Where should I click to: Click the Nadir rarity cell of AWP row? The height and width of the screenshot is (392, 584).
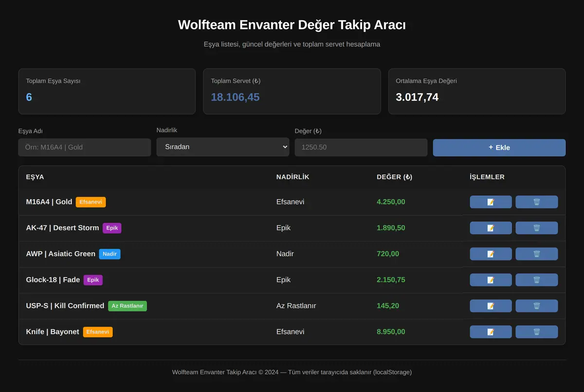[x=285, y=254]
